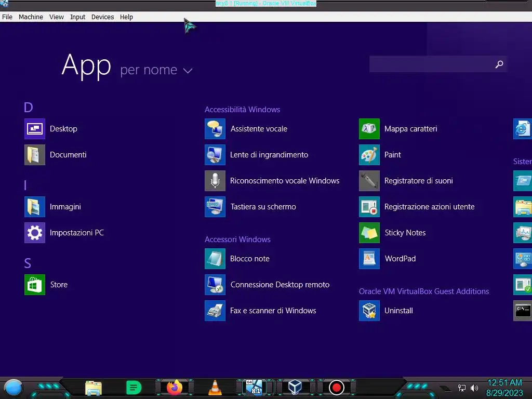Click the letter S group header
Screen dimensions: 532x399
click(28, 263)
